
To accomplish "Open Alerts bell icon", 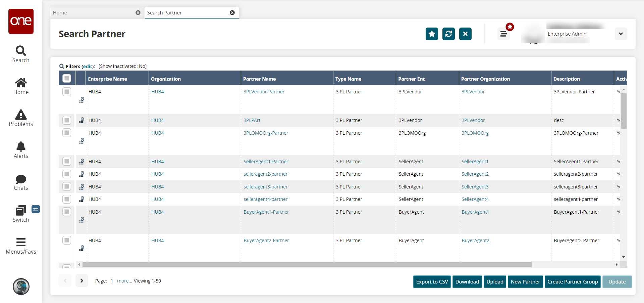I will pos(21,147).
